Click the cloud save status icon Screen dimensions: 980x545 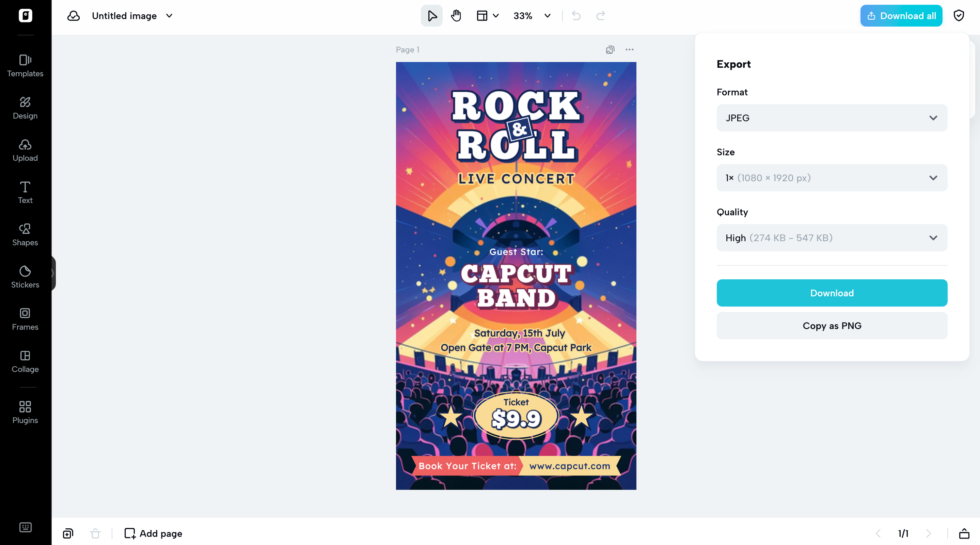click(x=74, y=16)
